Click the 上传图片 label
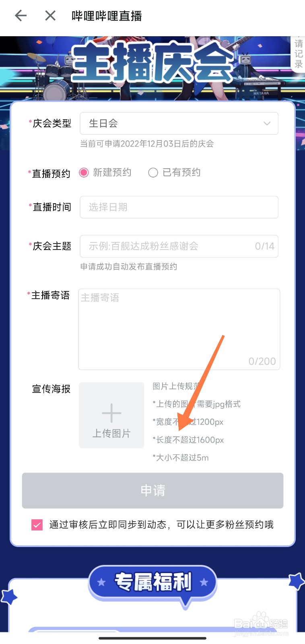305x644 pixels. pyautogui.click(x=111, y=433)
